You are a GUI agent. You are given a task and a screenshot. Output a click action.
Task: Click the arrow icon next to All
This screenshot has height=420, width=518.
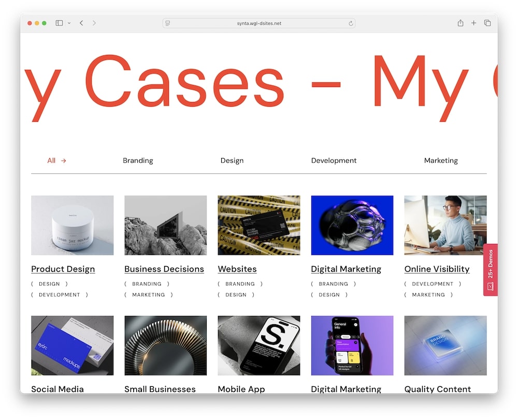click(63, 161)
